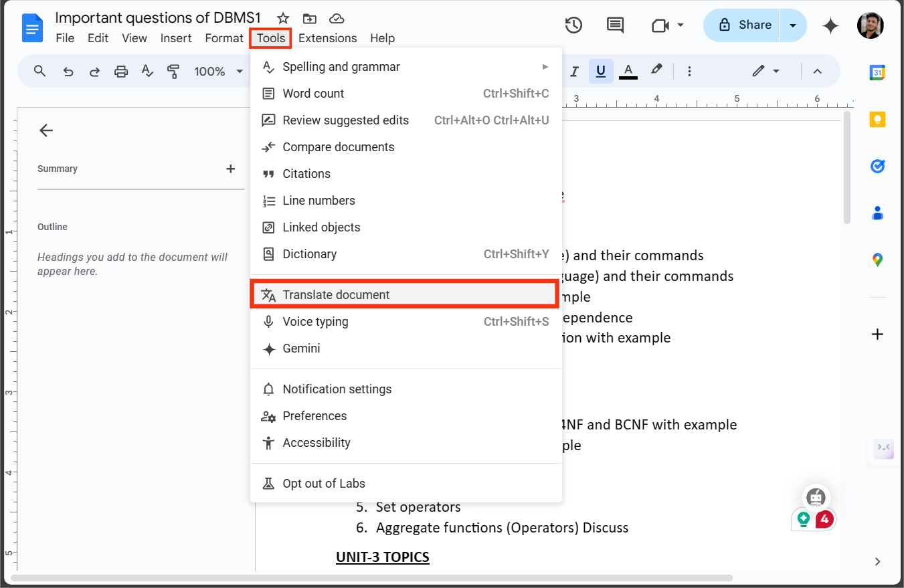Open the Format menu
This screenshot has width=904, height=588.
click(224, 38)
